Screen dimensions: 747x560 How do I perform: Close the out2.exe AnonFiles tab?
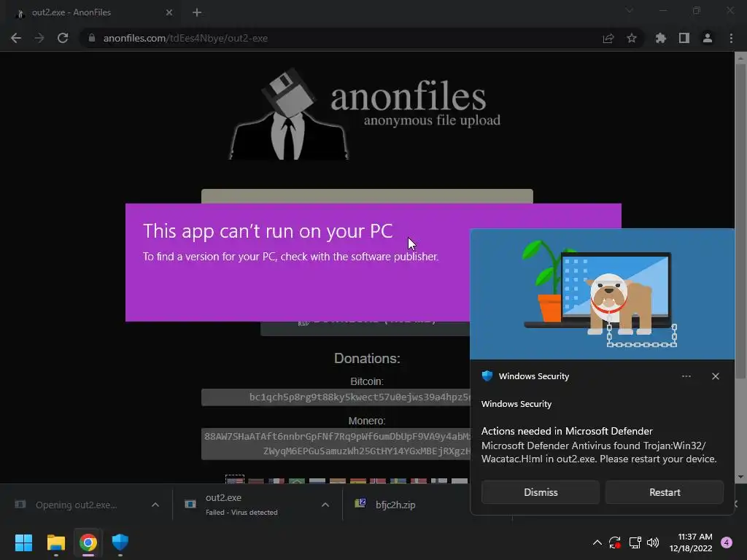click(x=169, y=12)
